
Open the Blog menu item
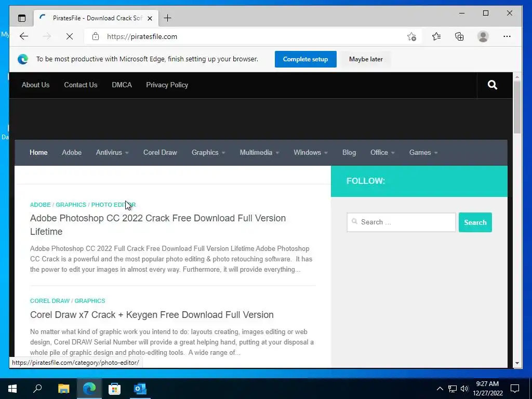(x=349, y=152)
